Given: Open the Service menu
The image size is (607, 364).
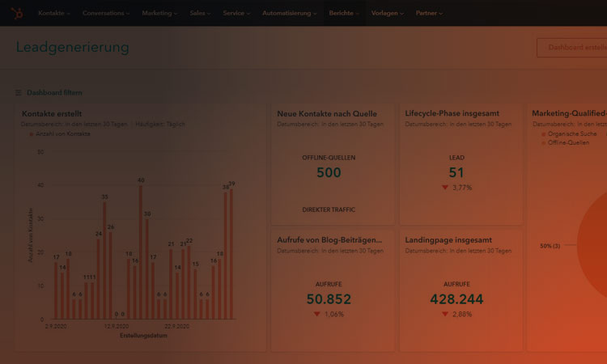Looking at the screenshot, I should (236, 13).
